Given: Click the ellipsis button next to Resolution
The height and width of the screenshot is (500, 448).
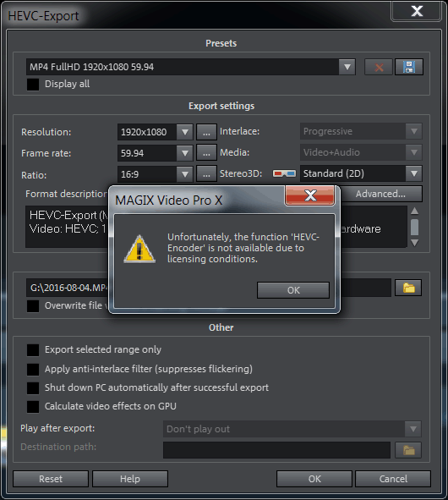Looking at the screenshot, I should (206, 132).
